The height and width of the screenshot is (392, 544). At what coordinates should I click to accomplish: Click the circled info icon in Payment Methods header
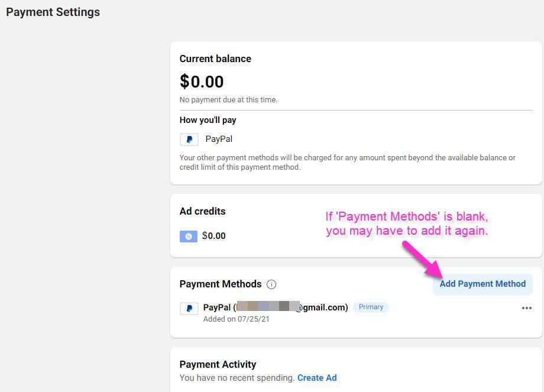(x=271, y=284)
